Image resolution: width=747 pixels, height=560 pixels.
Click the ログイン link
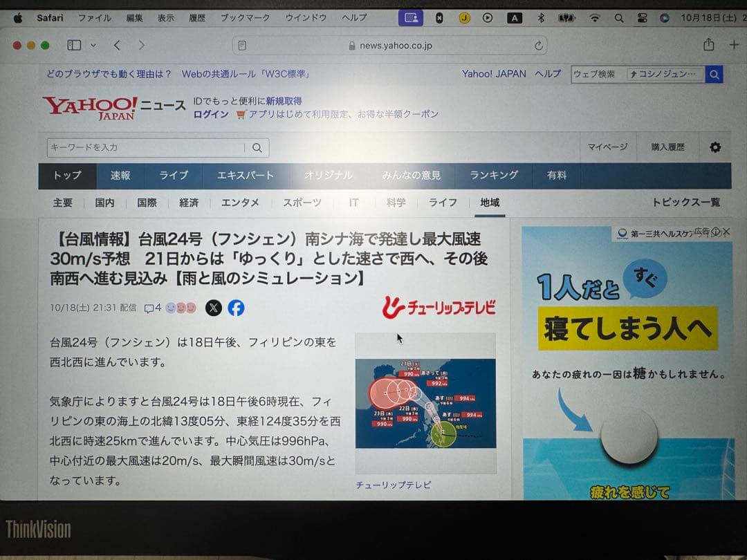(210, 115)
